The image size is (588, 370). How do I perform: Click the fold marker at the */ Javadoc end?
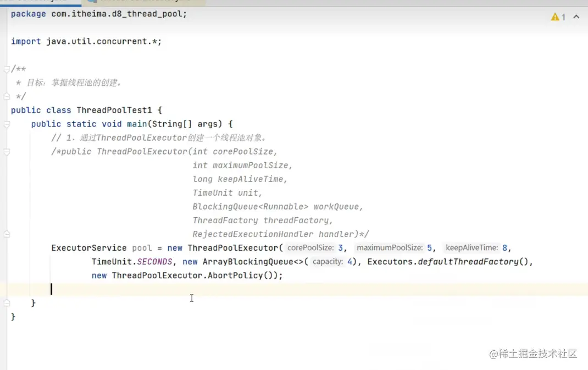point(7,96)
